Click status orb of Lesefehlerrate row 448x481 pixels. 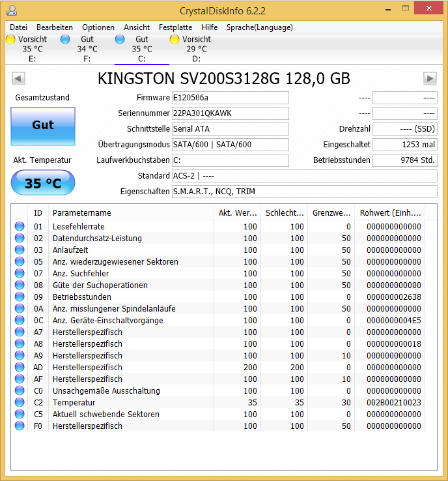pyautogui.click(x=20, y=226)
